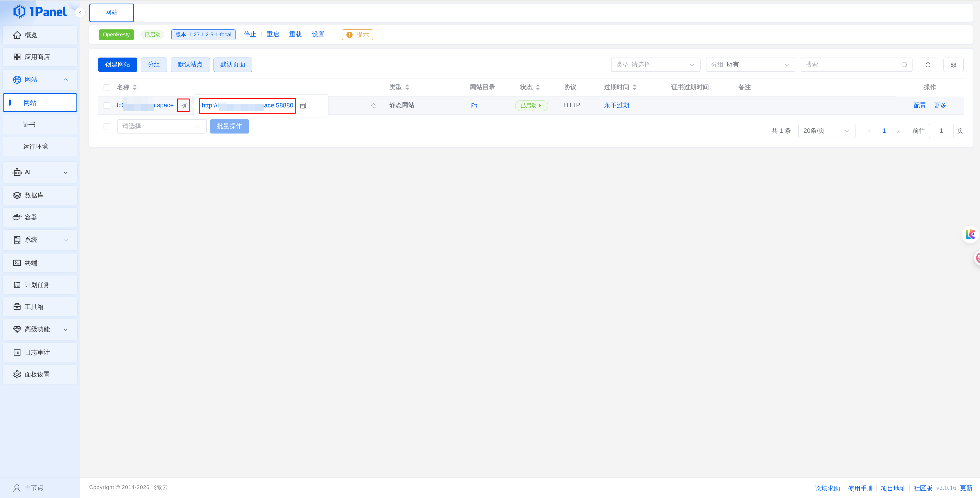Open the 20条/页 page size dropdown

[827, 131]
